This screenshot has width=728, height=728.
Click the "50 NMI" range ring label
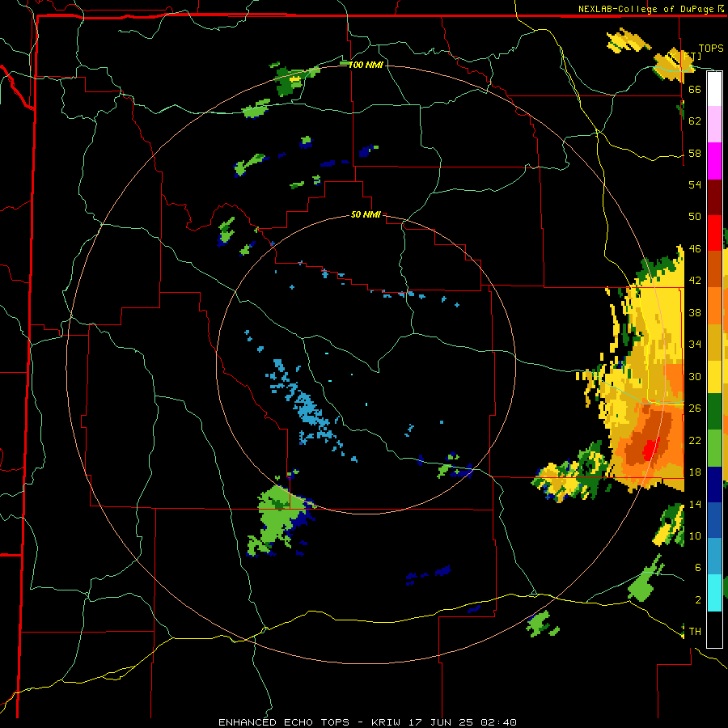[x=366, y=214]
